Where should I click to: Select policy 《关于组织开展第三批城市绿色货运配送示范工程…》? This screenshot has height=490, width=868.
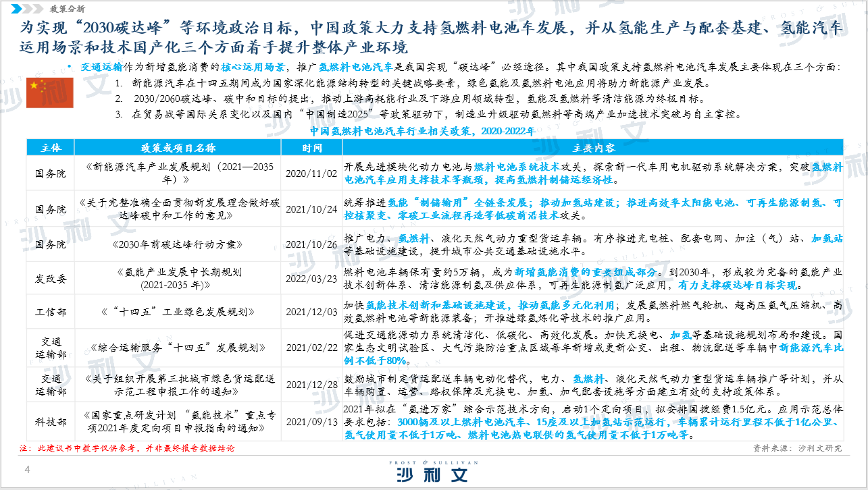[179, 384]
